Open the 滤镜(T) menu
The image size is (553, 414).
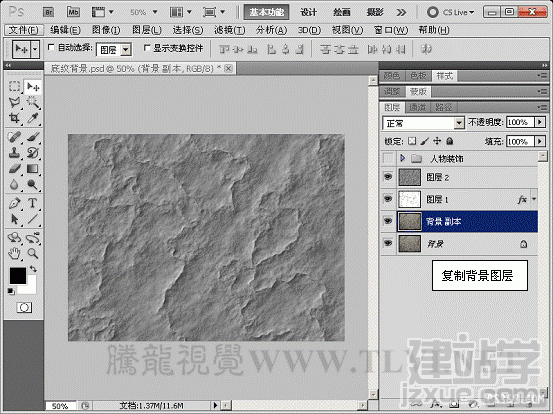tap(230, 30)
